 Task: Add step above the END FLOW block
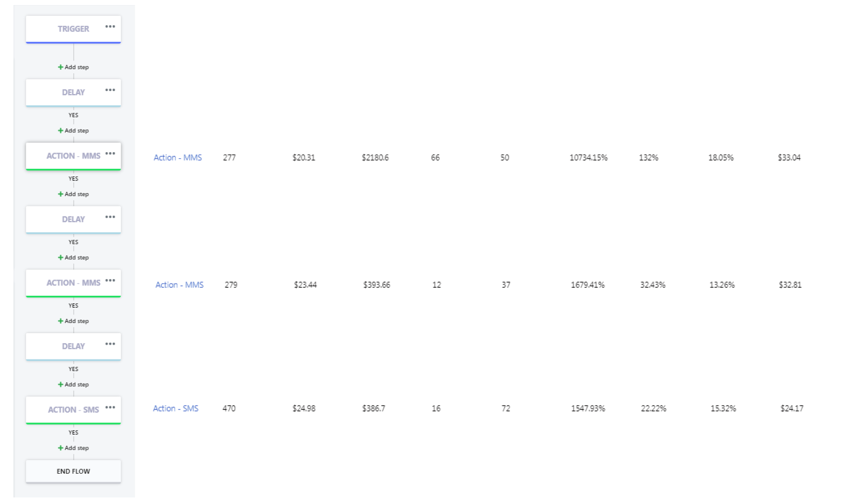(73, 448)
